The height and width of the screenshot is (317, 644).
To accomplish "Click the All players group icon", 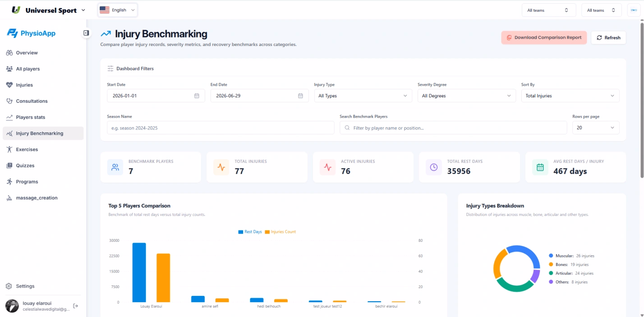I will 9,69.
